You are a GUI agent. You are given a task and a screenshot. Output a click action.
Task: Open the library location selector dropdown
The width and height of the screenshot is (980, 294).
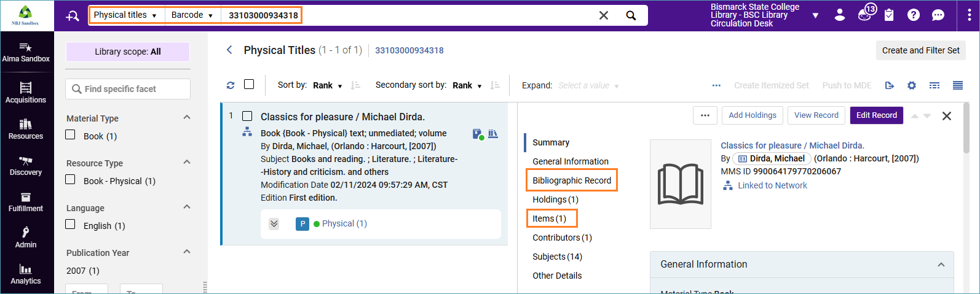[815, 15]
